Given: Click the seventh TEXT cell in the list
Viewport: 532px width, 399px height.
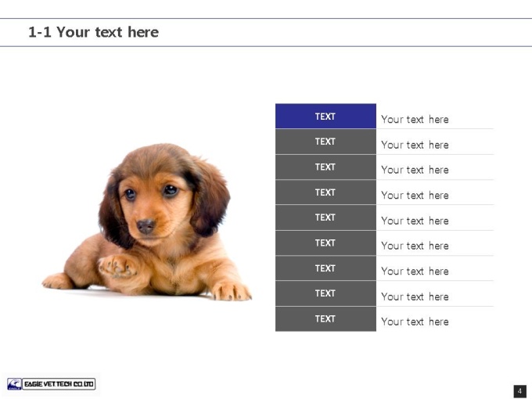Looking at the screenshot, I should [325, 268].
